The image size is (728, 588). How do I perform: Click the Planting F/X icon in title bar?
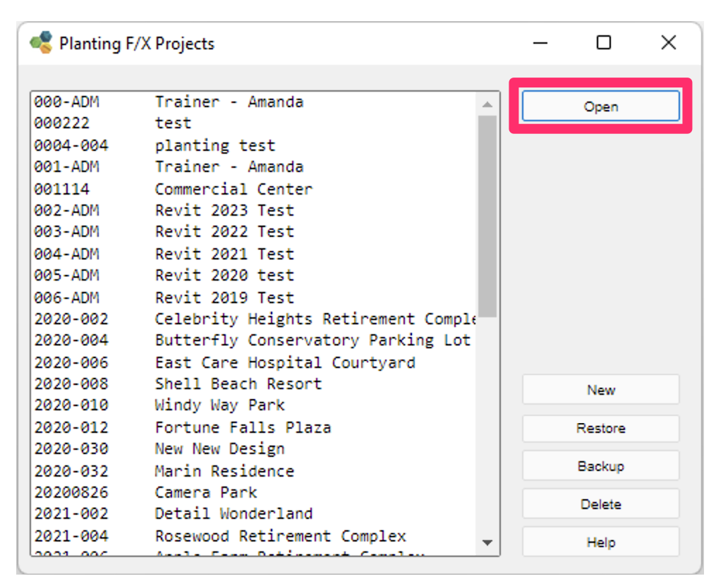tap(43, 42)
